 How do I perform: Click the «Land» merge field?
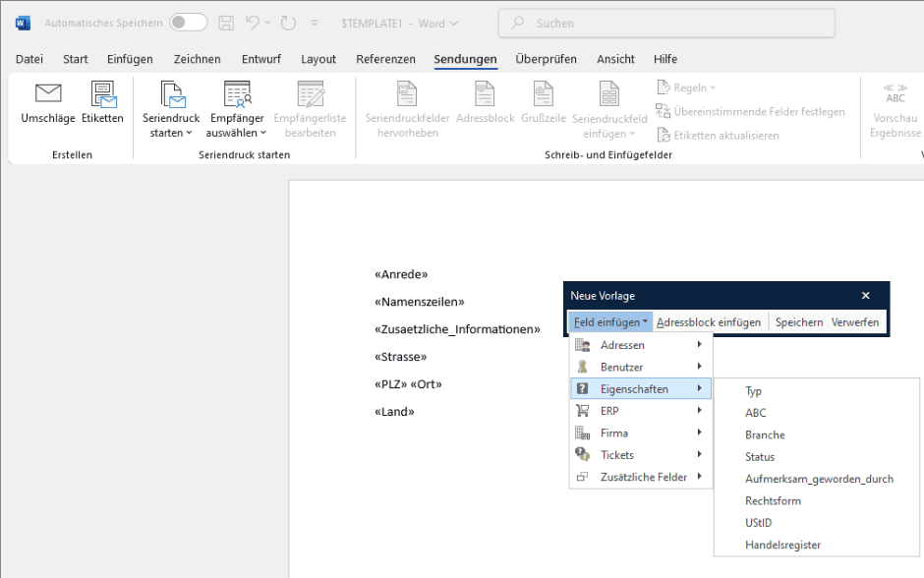coord(394,412)
